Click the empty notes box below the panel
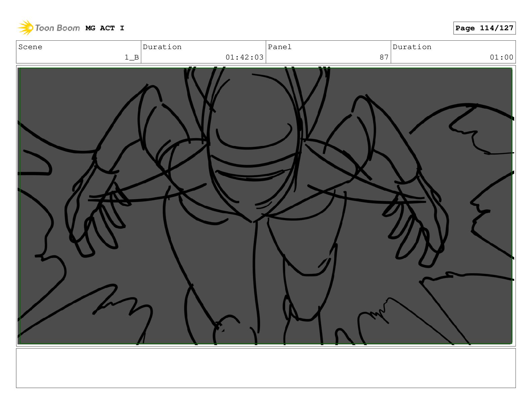 click(266, 368)
